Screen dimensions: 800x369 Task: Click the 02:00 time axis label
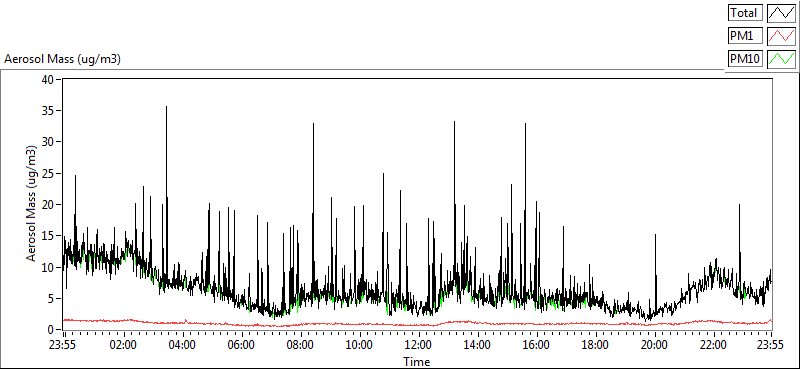click(123, 344)
